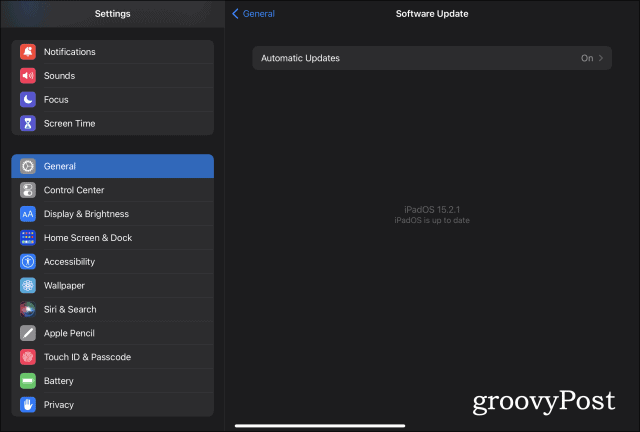
Task: Tap the Privacy hand icon
Action: pos(28,405)
